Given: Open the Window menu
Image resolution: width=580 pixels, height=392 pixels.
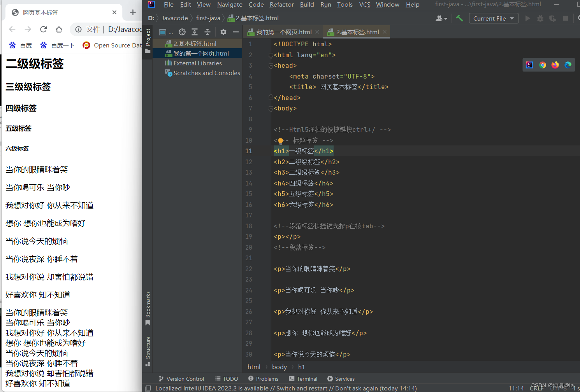Looking at the screenshot, I should pyautogui.click(x=387, y=4).
